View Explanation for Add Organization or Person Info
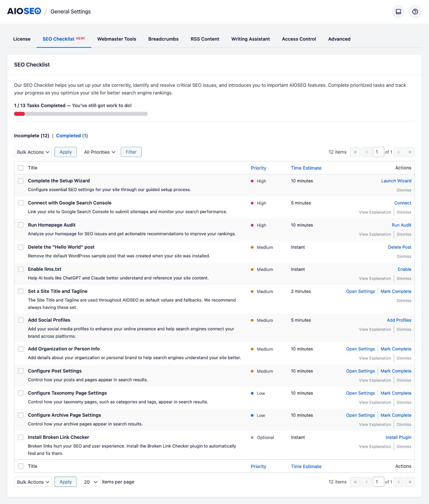Image resolution: width=429 pixels, height=504 pixels. (375, 358)
